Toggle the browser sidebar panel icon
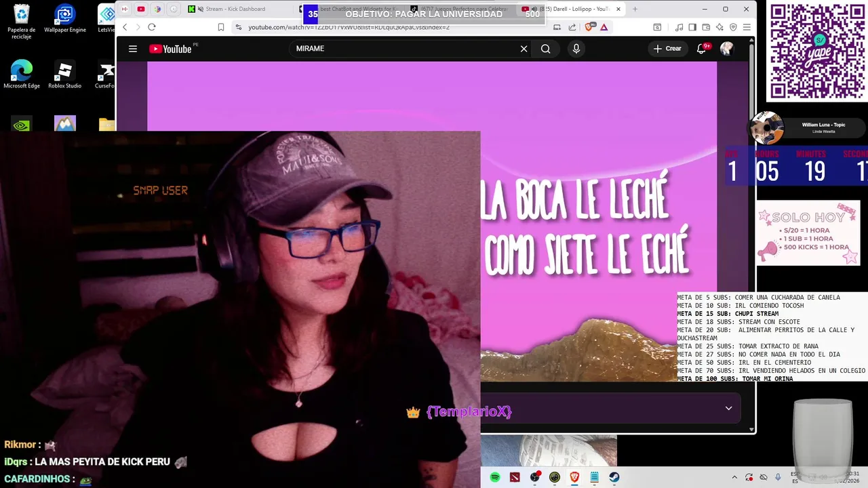The height and width of the screenshot is (488, 868). click(x=692, y=27)
